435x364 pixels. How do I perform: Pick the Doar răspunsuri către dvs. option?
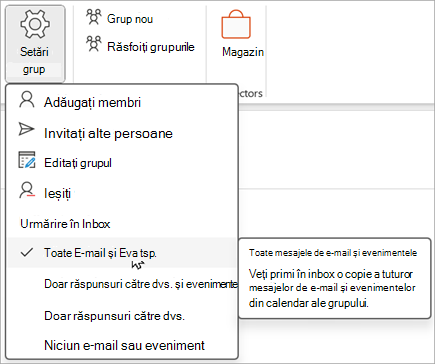click(x=122, y=315)
